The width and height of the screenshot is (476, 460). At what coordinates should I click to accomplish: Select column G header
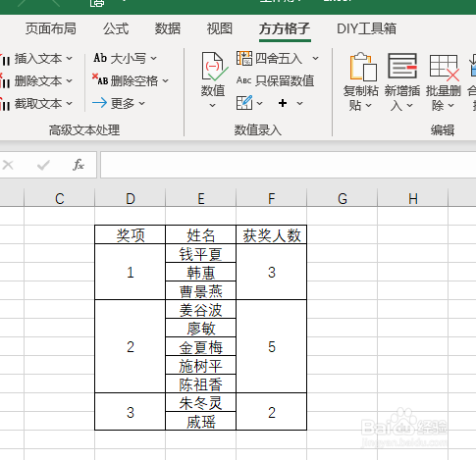pos(343,198)
